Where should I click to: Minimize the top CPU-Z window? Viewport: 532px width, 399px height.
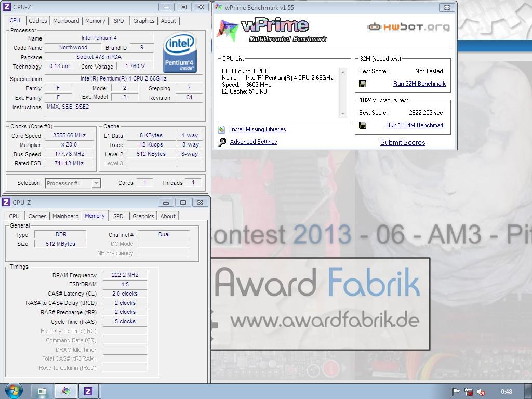pyautogui.click(x=167, y=7)
